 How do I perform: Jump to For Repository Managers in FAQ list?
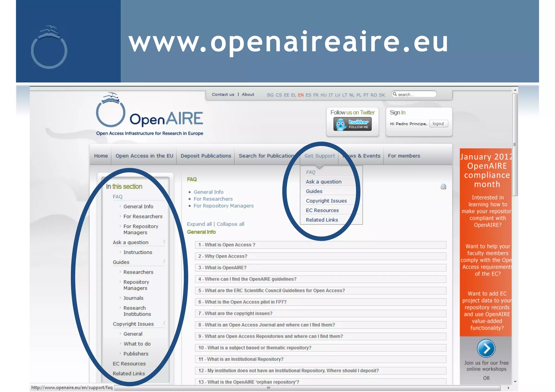coord(224,206)
